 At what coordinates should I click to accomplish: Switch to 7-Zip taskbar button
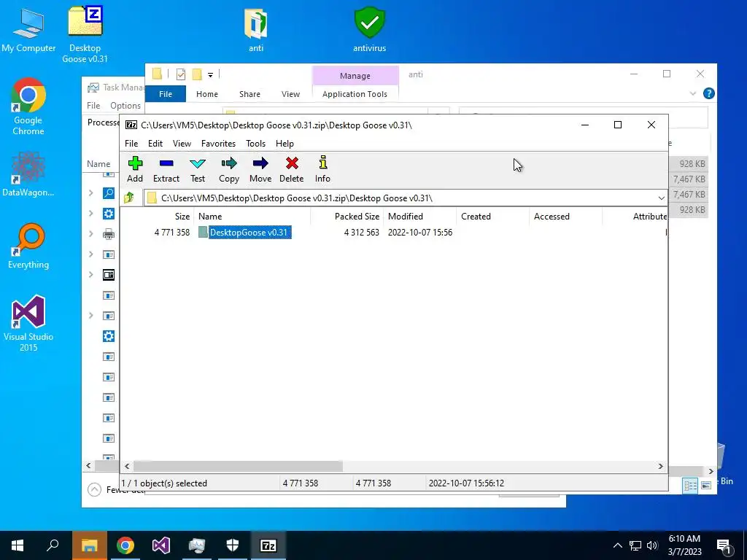pyautogui.click(x=268, y=545)
